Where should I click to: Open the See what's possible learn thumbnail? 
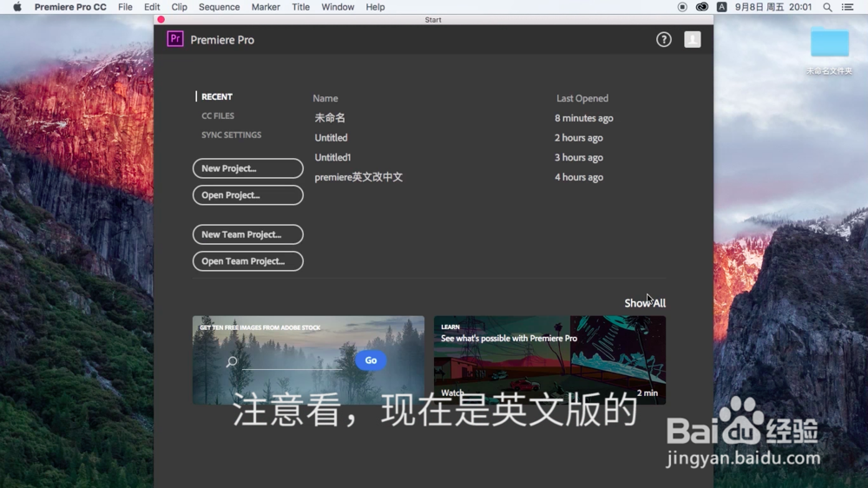click(x=549, y=360)
